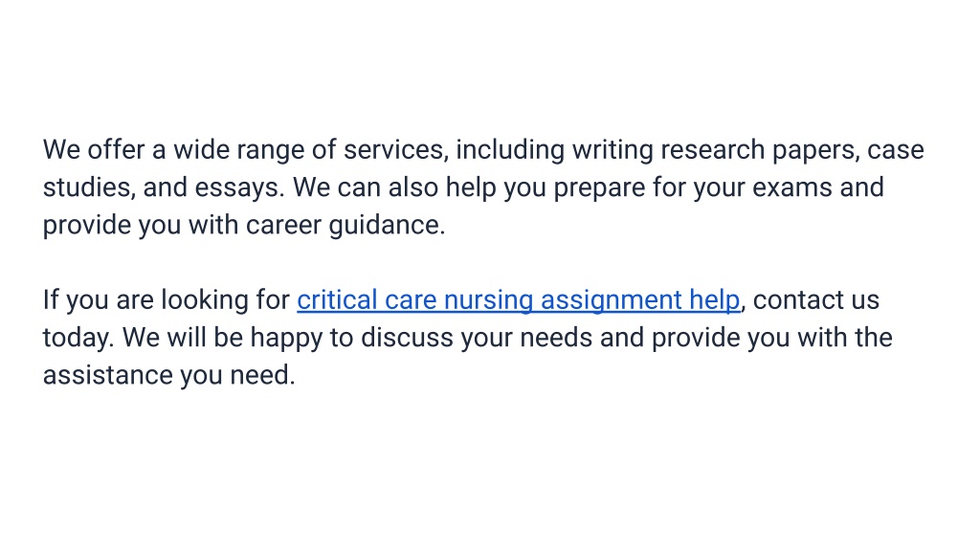Open the critical care nursing assignment help link
Screen dimensions: 980x551
pyautogui.click(x=518, y=299)
